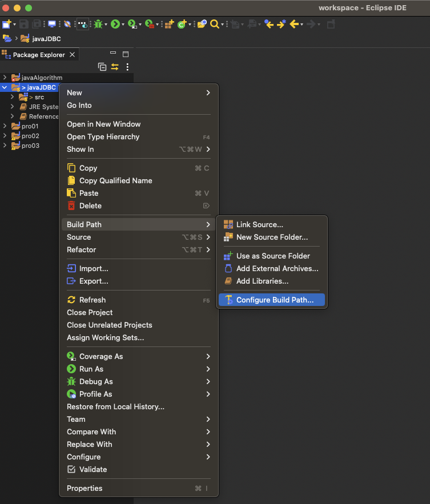Expand the JRE System Library node
This screenshot has width=430, height=504.
[12, 106]
